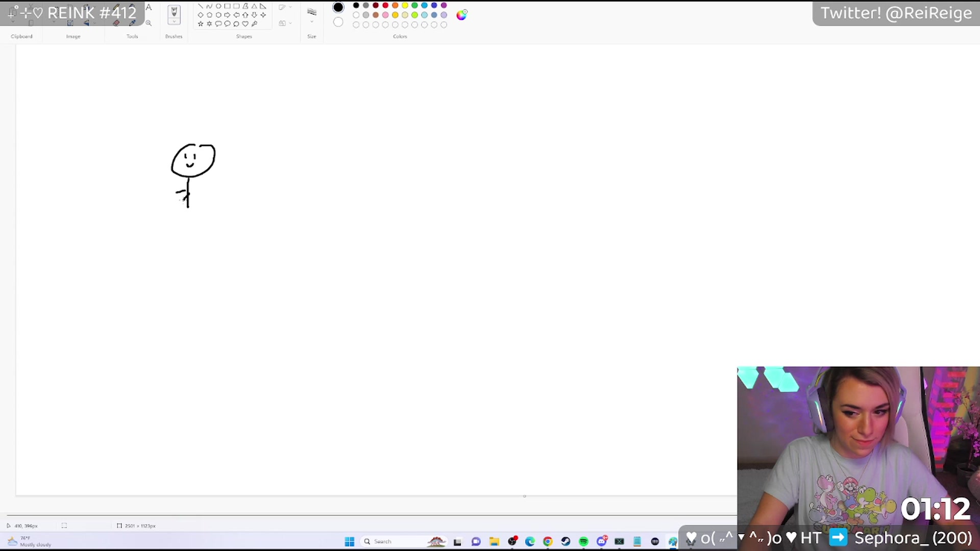
Task: Select the Right arrow shape
Action: (x=227, y=15)
